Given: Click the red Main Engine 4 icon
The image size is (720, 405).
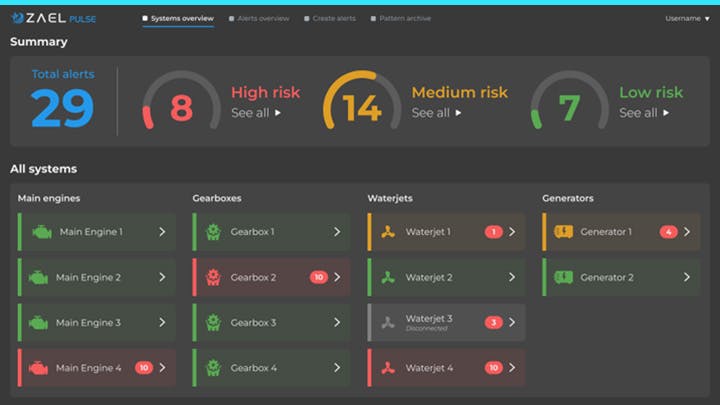Looking at the screenshot, I should point(39,368).
